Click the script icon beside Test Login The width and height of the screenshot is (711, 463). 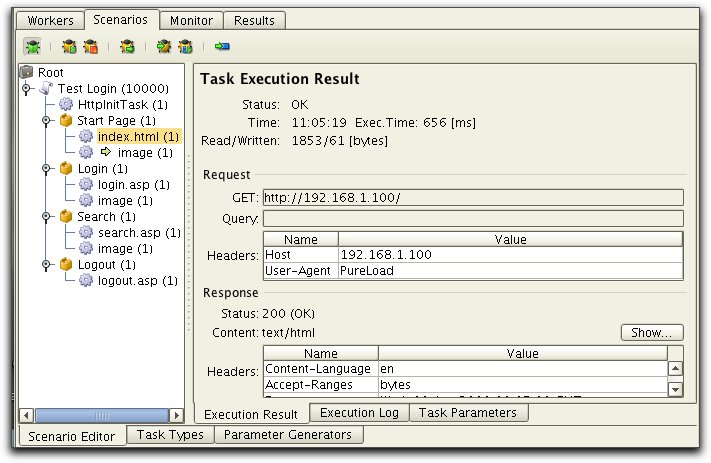[x=46, y=89]
